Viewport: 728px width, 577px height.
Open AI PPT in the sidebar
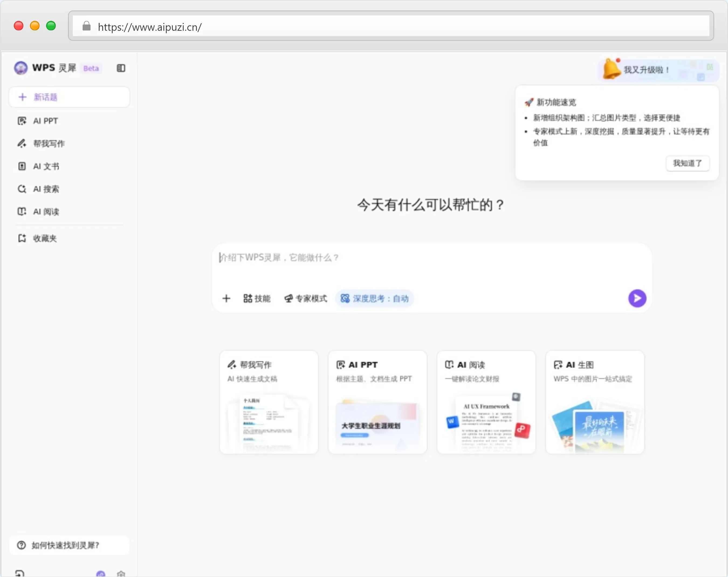[69, 121]
